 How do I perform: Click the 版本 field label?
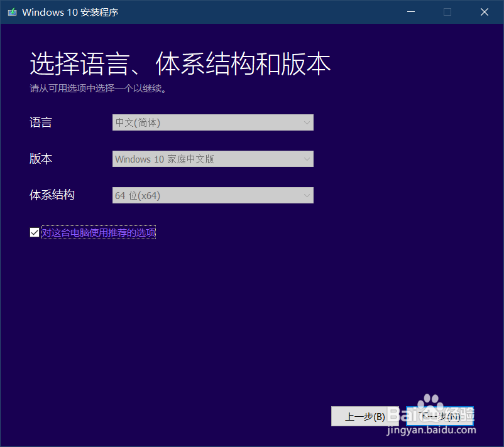pos(41,159)
